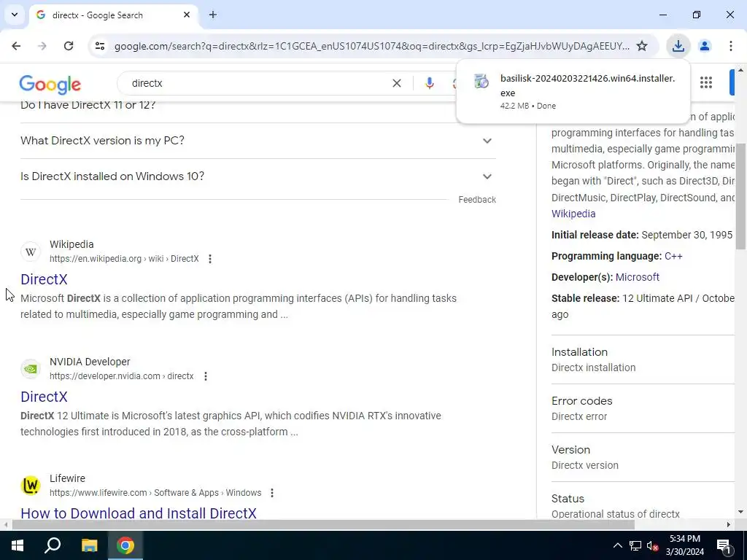Screen dimensions: 747x560
Task: Close the directx Google Search tab
Action: [187, 15]
